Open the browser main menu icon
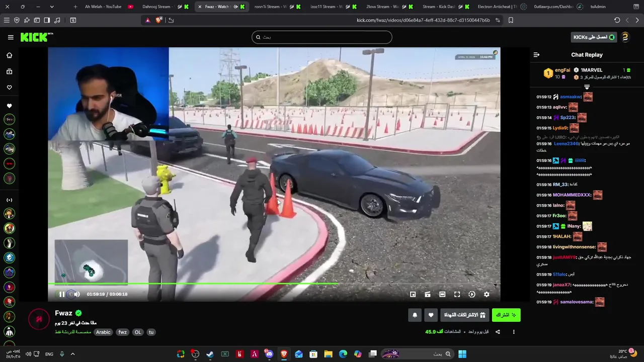Screen dimensions: 644x362 click(x=7, y=20)
